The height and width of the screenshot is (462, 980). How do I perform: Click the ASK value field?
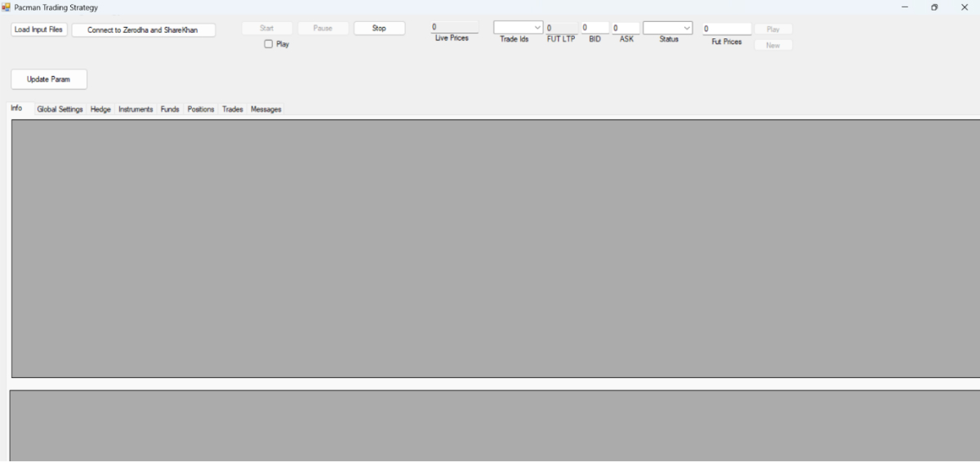[626, 28]
